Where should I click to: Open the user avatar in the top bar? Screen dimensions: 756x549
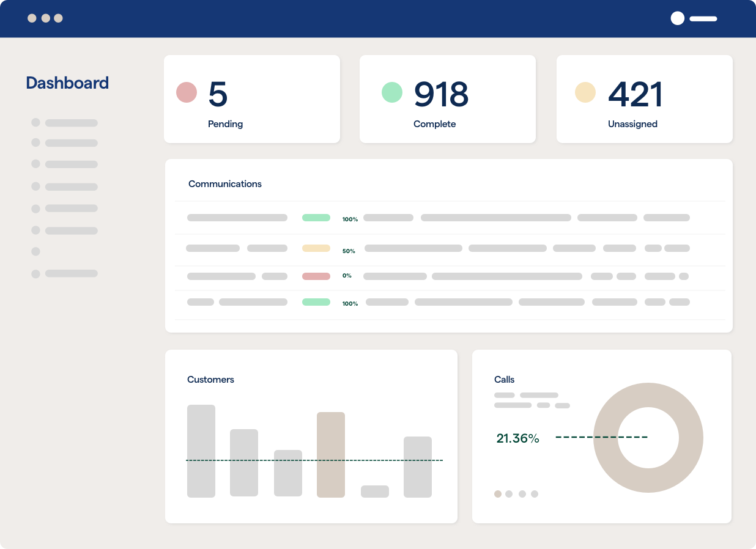click(677, 18)
